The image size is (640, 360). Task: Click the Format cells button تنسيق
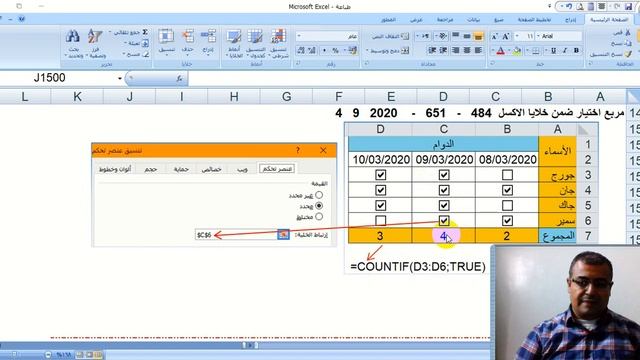tap(167, 42)
